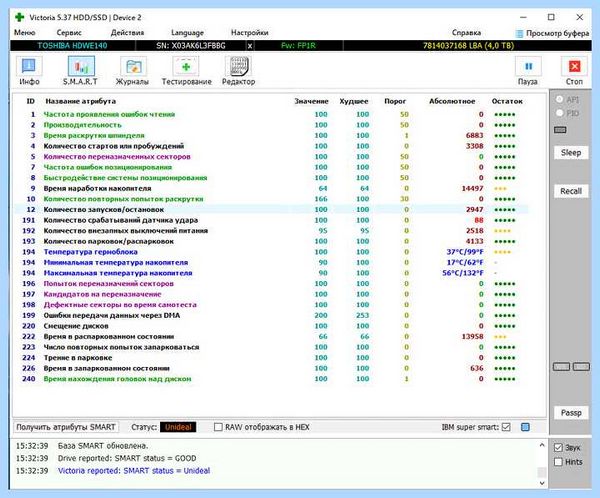
Task: Open the Language menu
Action: tap(187, 33)
